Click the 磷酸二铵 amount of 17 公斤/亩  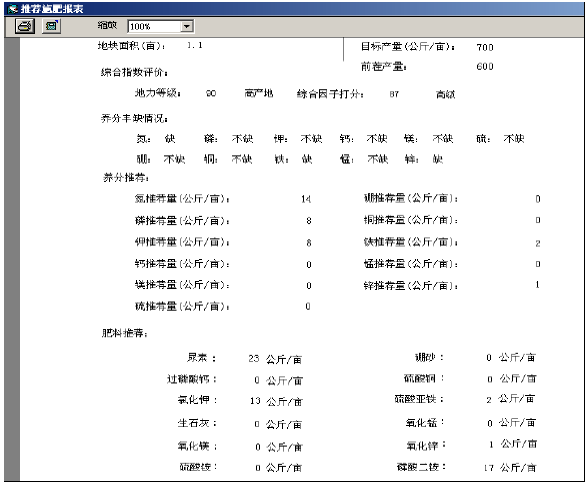click(510, 468)
